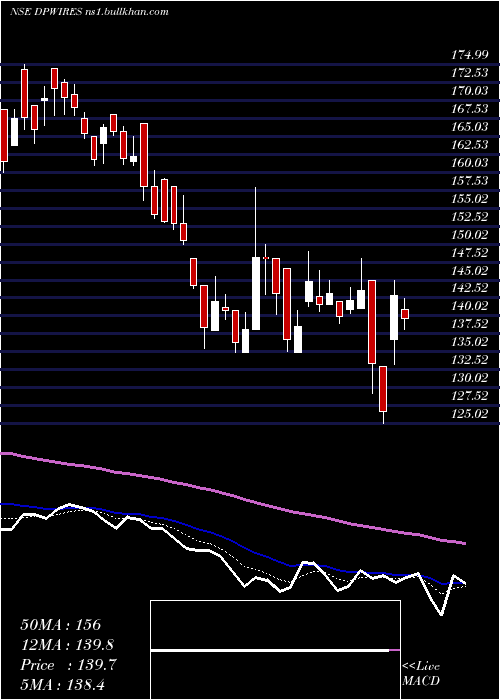Click the 127.52 price axis label
500x700 pixels.
(470, 396)
